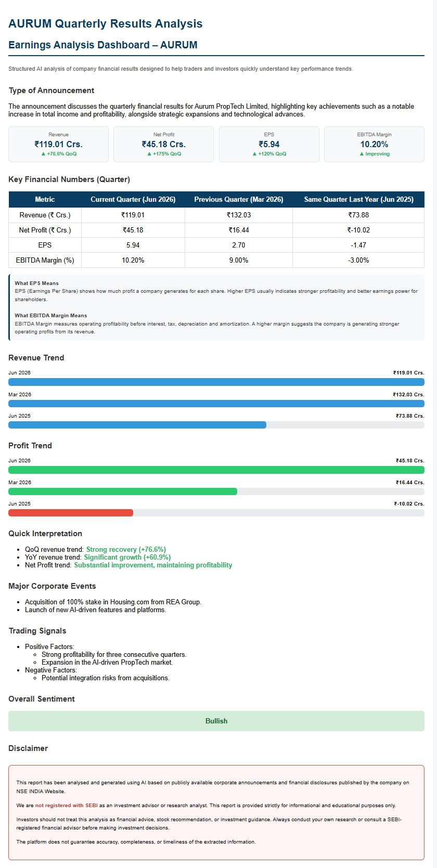
Task: Click the ₹-10.02 last year profit cell
Action: (x=358, y=230)
